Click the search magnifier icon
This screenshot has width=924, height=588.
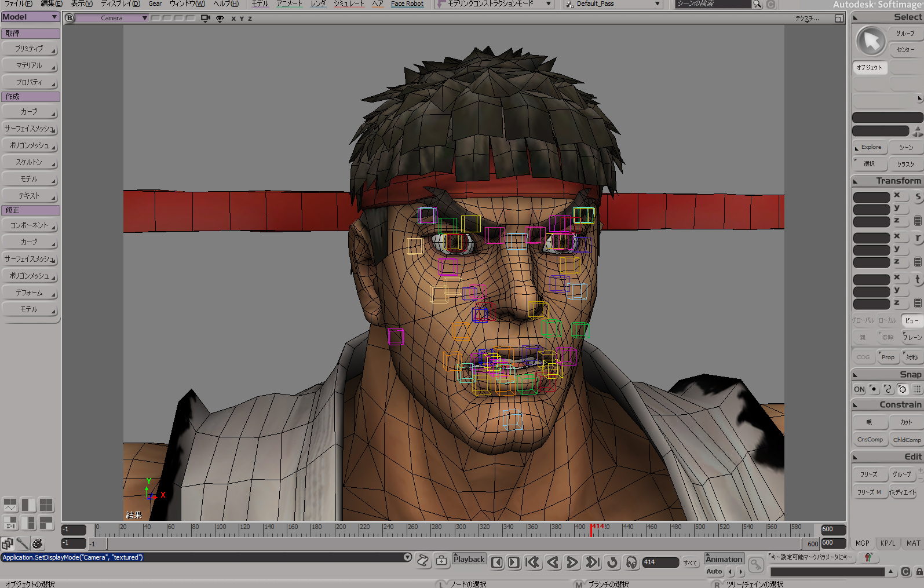(x=757, y=4)
